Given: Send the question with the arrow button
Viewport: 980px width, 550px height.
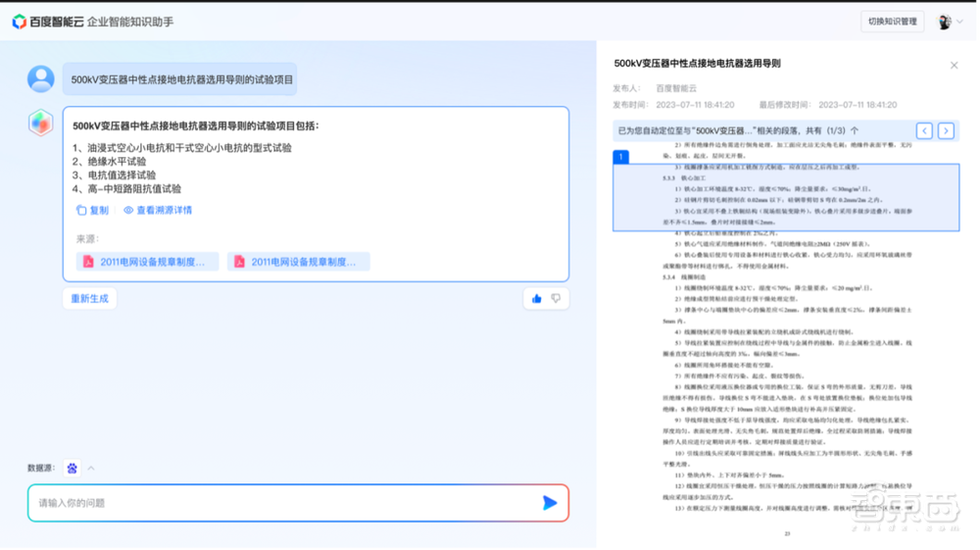Looking at the screenshot, I should (x=551, y=504).
